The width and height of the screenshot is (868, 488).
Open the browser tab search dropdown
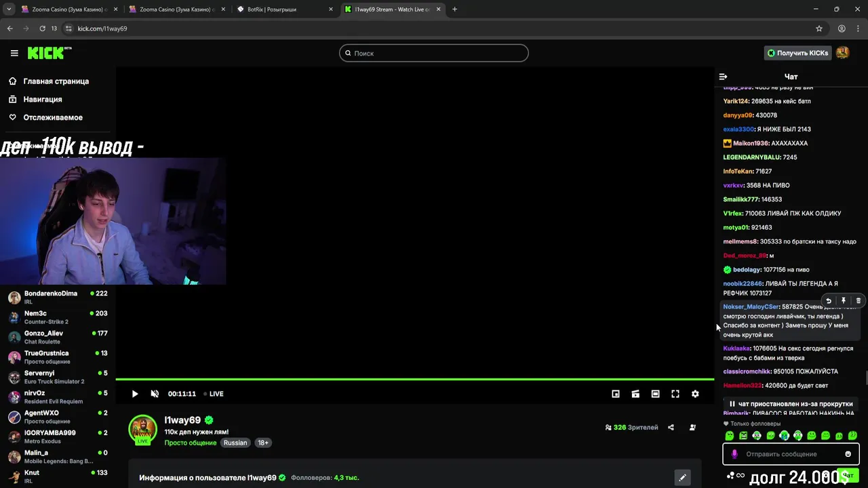click(x=9, y=9)
